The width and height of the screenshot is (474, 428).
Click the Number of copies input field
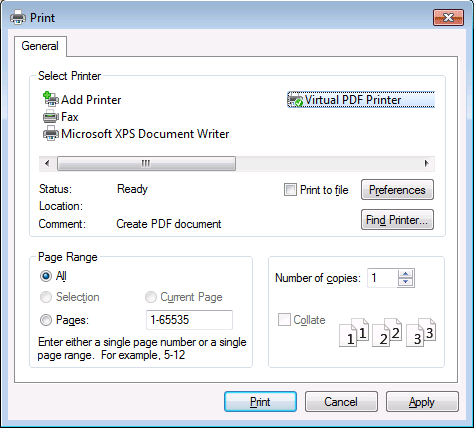point(383,278)
